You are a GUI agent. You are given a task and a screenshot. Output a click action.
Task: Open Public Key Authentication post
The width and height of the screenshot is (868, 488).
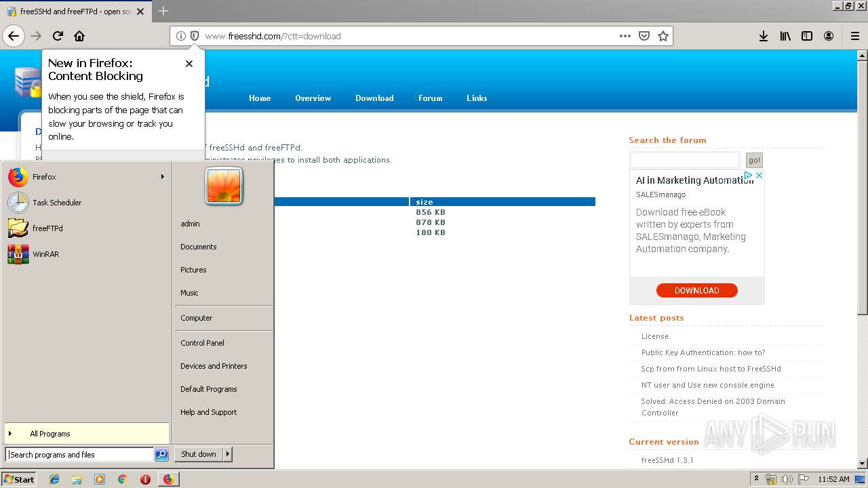tap(703, 352)
